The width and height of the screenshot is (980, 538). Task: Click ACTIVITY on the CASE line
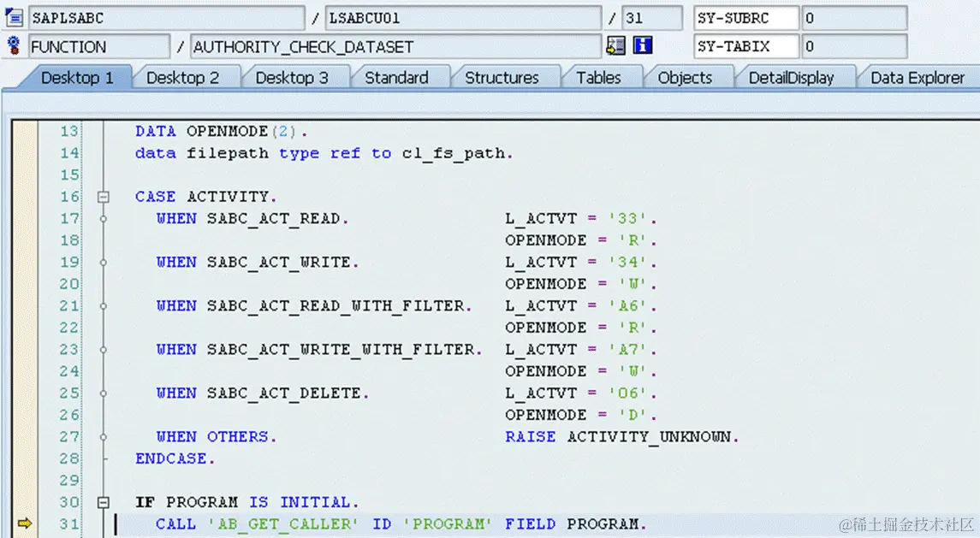click(x=228, y=197)
